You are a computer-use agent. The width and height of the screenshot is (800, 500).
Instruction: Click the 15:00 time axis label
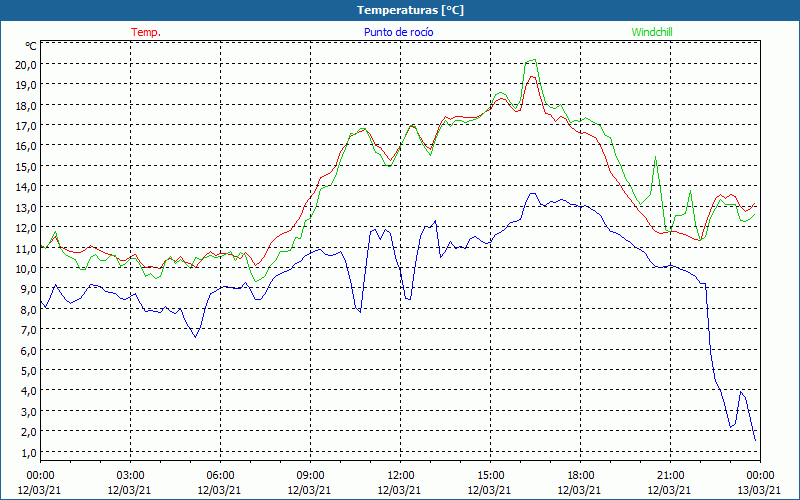click(x=490, y=476)
